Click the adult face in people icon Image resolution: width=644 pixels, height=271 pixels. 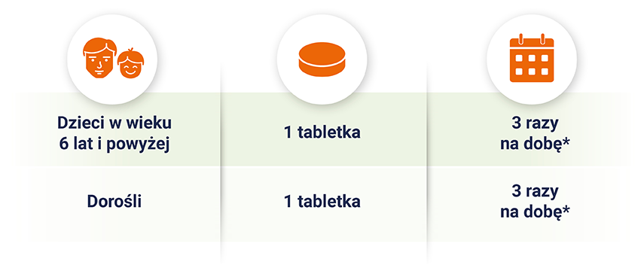[99, 58]
